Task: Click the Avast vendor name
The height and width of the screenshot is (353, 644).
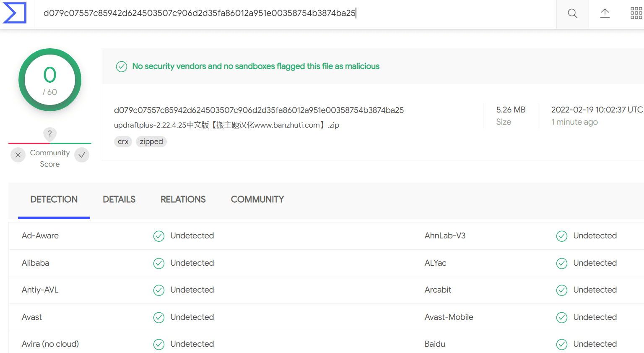Action: coord(32,317)
